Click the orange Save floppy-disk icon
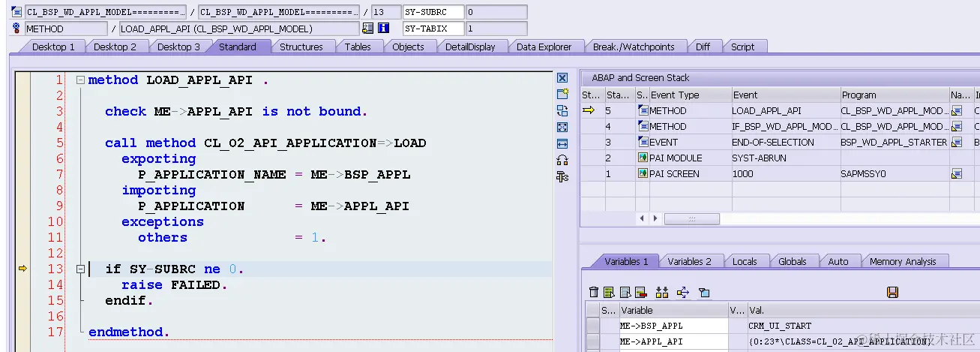The image size is (980, 352). 892,292
